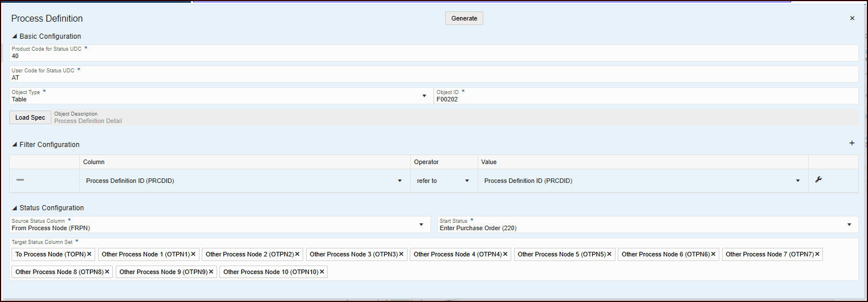Click the Process Definition dialog title

click(47, 18)
